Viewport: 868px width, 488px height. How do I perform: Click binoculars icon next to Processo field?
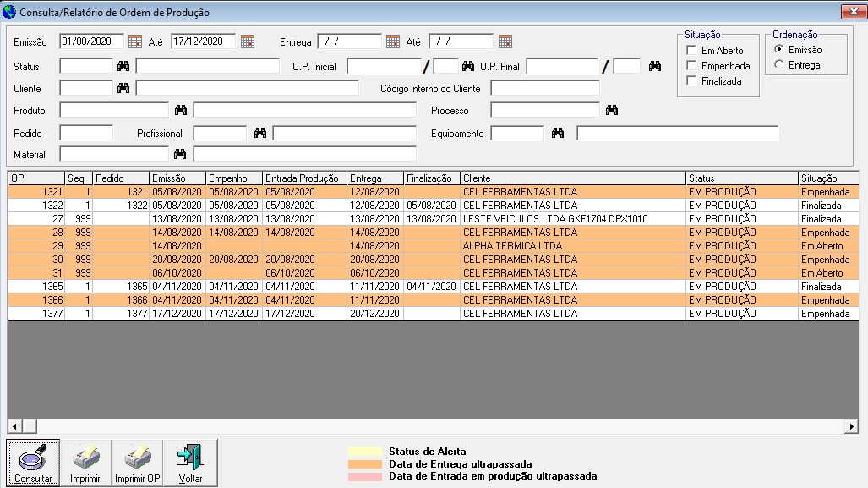pos(612,110)
